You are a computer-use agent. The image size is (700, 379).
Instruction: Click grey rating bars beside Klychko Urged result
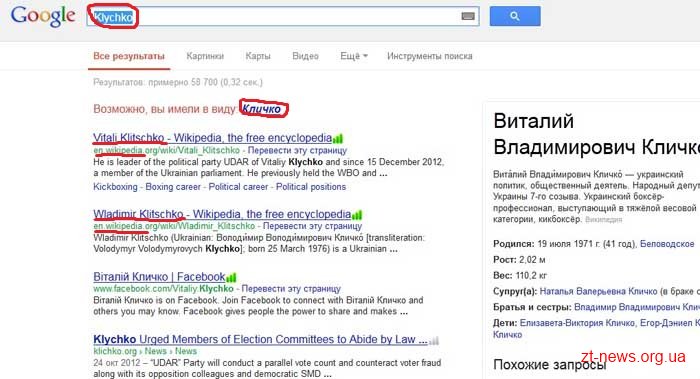pos(434,341)
